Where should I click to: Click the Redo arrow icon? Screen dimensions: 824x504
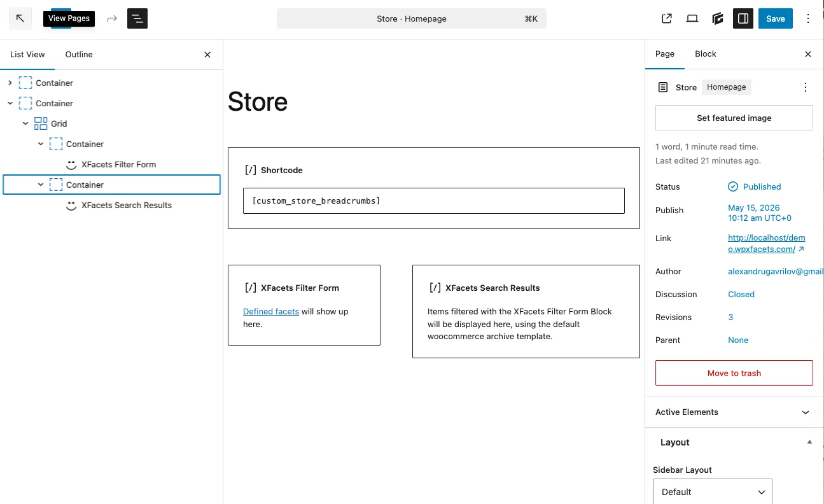(x=112, y=18)
